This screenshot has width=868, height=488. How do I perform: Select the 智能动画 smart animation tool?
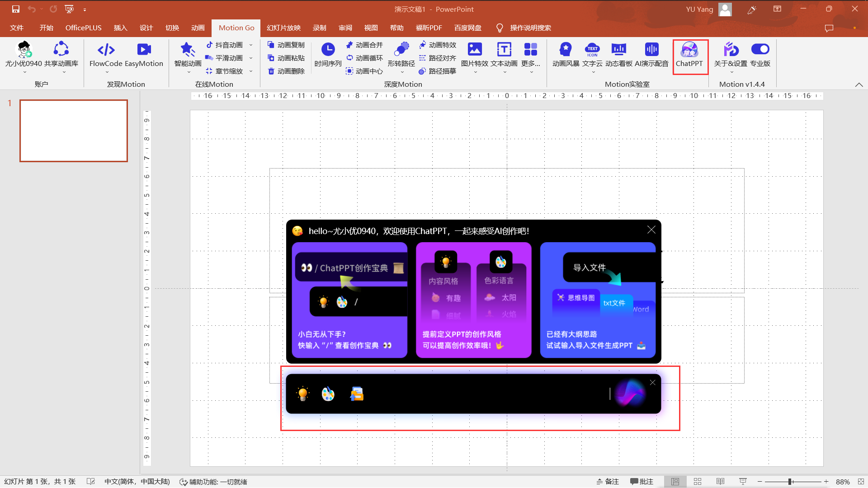(x=187, y=53)
